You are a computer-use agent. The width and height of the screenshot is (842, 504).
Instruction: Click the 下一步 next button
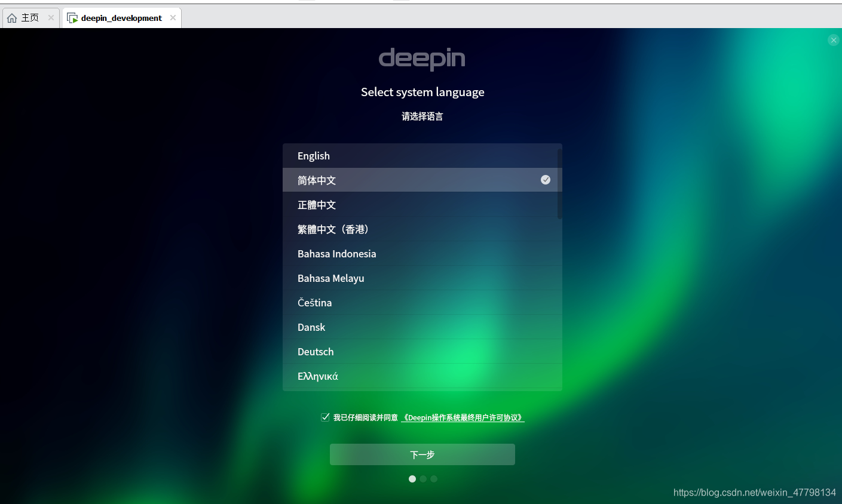tap(422, 454)
